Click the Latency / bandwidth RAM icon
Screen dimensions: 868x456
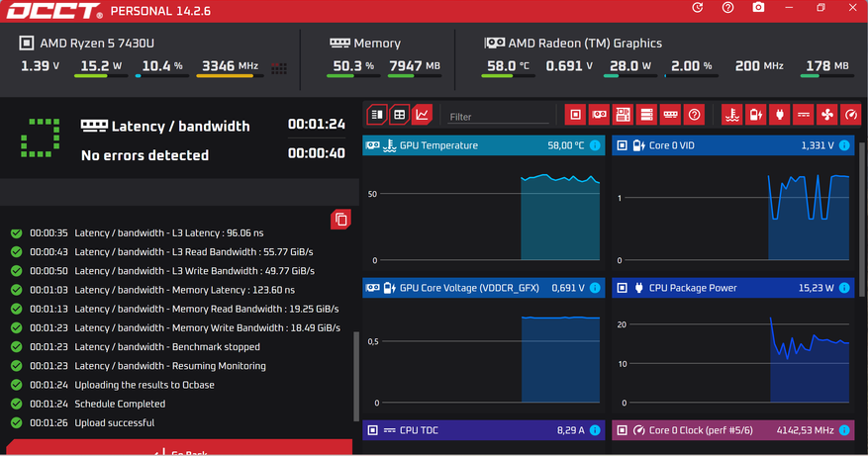[x=94, y=126]
